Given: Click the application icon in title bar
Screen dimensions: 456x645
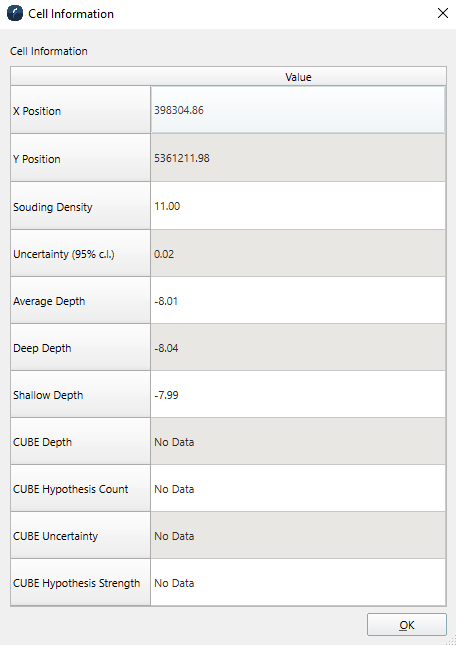Looking at the screenshot, I should (15, 14).
